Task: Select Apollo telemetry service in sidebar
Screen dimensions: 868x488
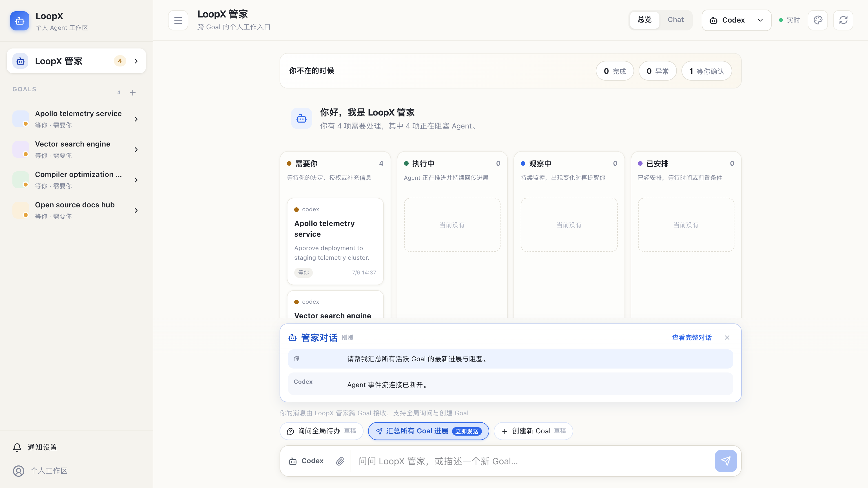Action: (76, 119)
